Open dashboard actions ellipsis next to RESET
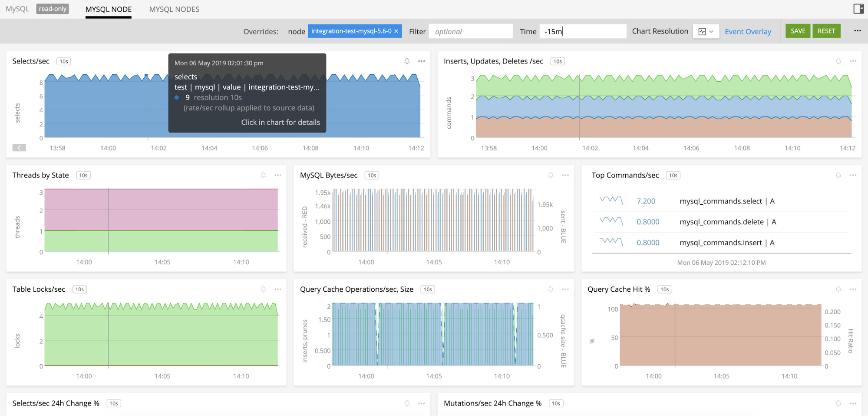 (858, 31)
